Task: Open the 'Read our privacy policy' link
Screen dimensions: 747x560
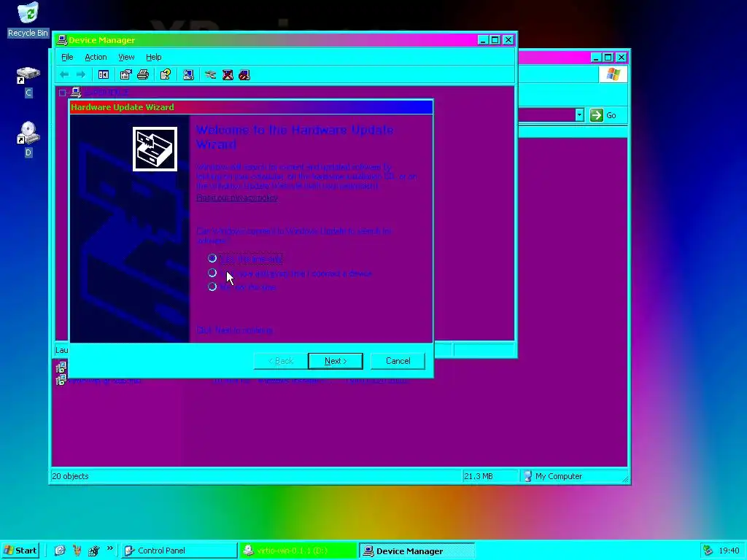Action: coord(237,198)
